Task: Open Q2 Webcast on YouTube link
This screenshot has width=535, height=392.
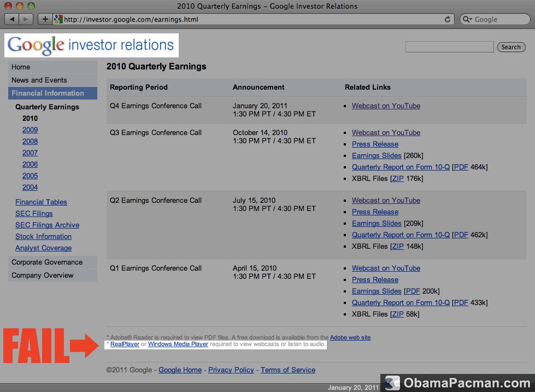Action: pyautogui.click(x=386, y=201)
